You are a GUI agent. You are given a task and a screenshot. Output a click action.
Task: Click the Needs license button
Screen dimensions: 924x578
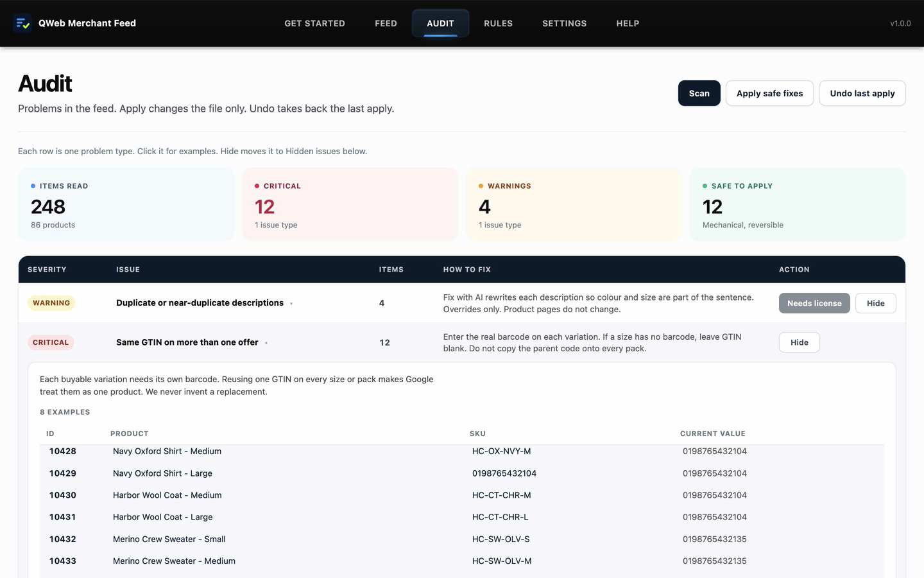tap(814, 303)
